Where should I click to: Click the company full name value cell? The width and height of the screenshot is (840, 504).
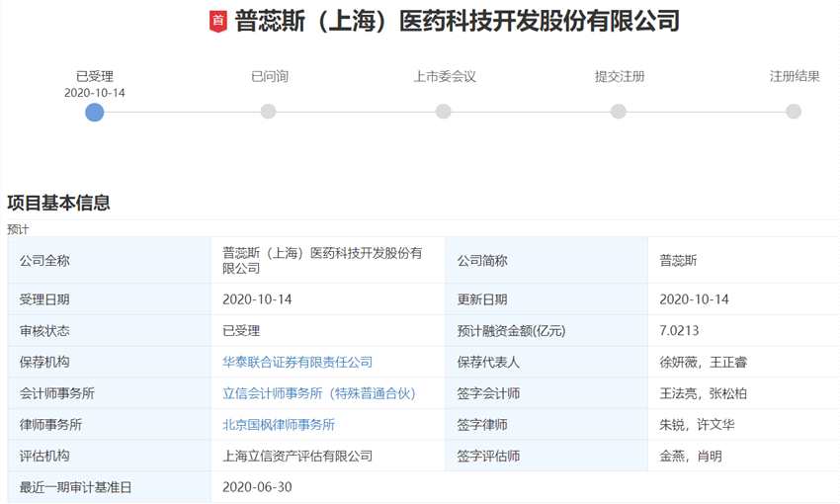tap(328, 260)
